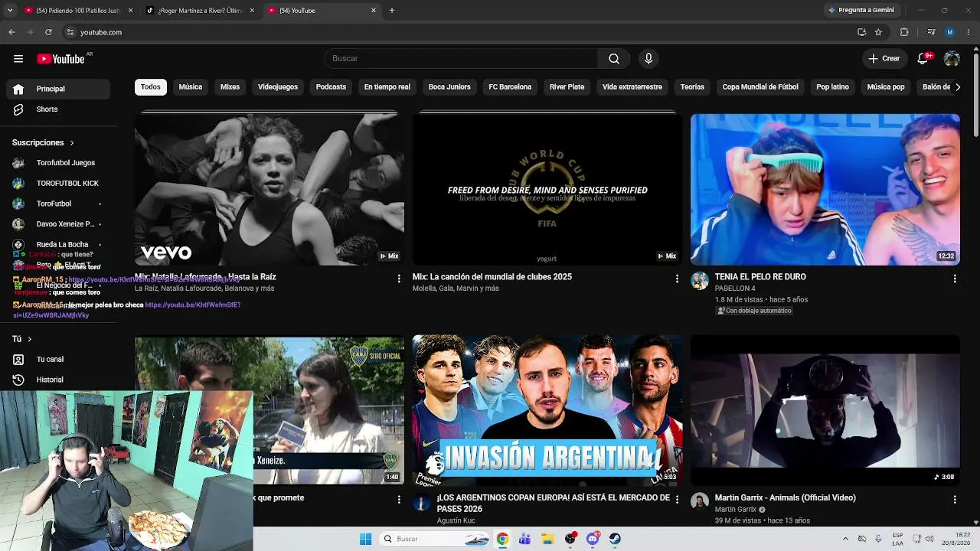Expand the Tú section
Image resolution: width=980 pixels, height=551 pixels.
click(22, 339)
